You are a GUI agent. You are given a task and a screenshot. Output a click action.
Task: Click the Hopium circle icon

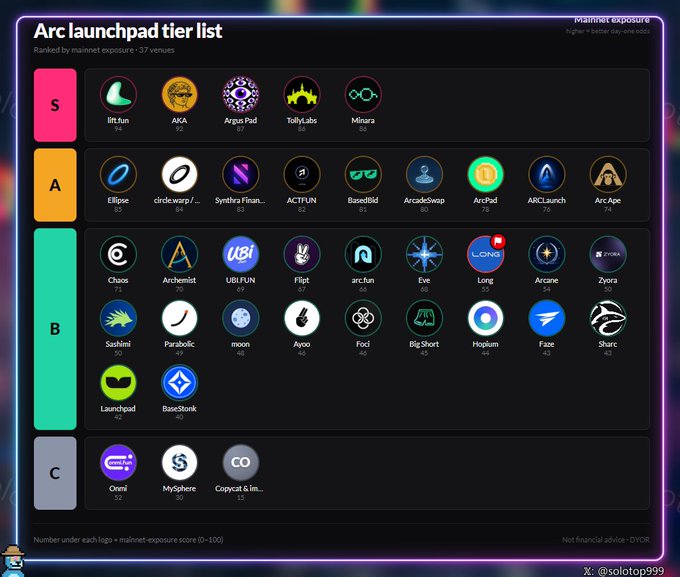tap(485, 318)
